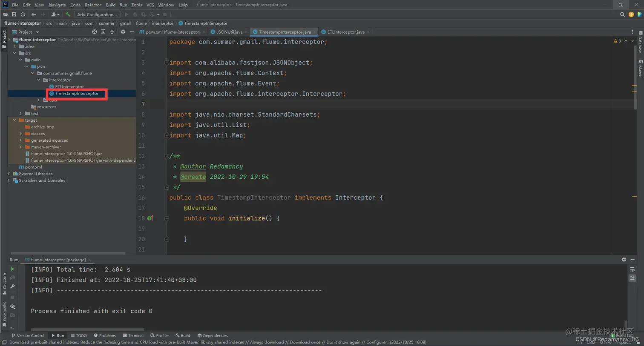Expand the External Libraries node
The image size is (644, 346).
[x=9, y=174]
